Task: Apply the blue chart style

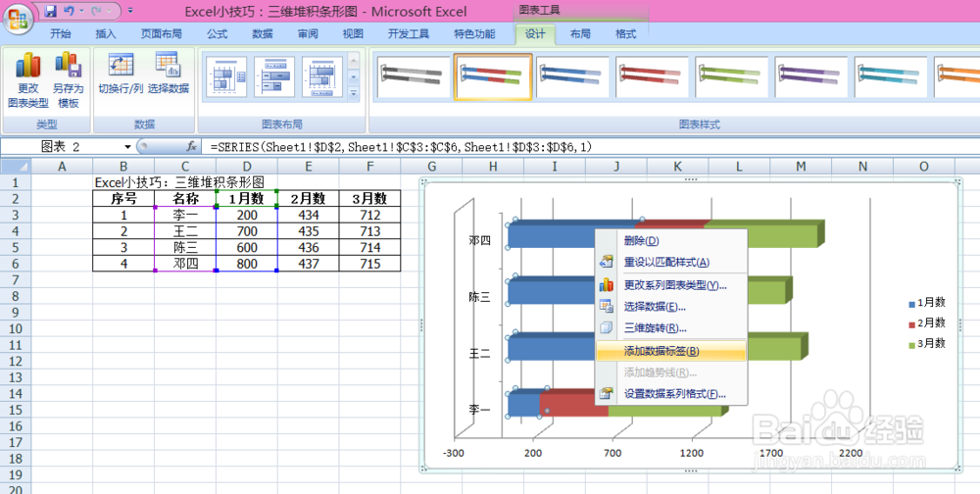Action: click(572, 76)
